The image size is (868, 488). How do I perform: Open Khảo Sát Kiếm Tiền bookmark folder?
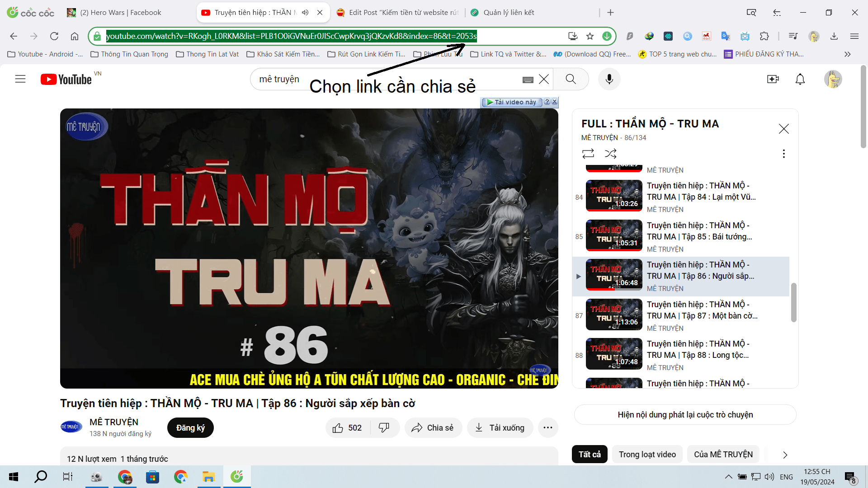click(x=283, y=54)
